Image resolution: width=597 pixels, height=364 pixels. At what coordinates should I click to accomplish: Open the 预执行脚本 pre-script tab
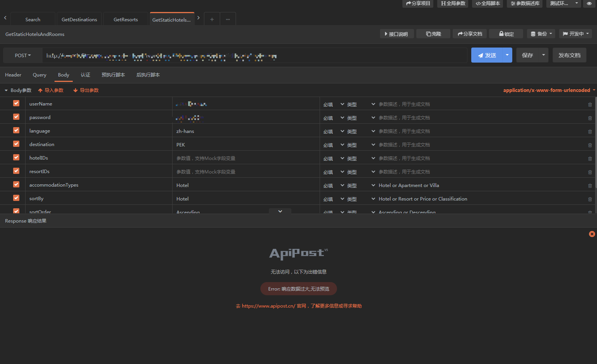tap(113, 75)
